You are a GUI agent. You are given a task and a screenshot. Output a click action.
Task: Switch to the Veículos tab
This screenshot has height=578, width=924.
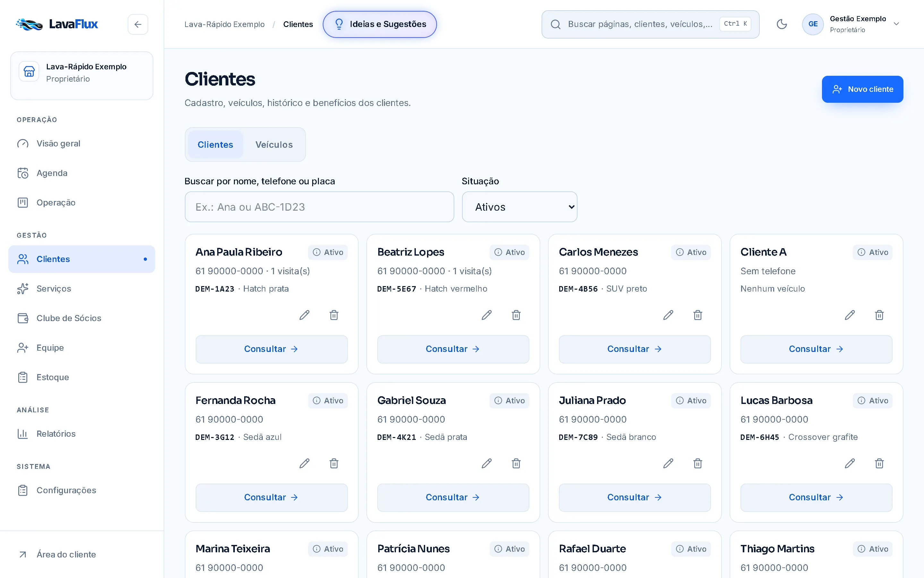(274, 144)
